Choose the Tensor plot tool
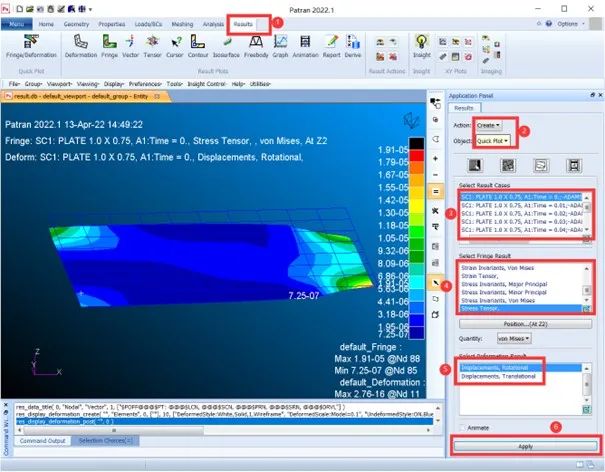 [152, 47]
